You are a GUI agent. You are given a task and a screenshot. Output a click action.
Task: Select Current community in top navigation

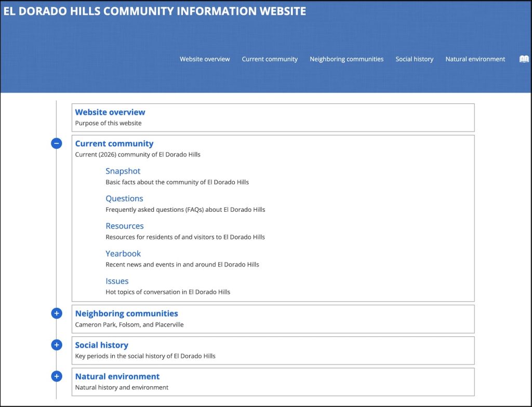pos(270,59)
